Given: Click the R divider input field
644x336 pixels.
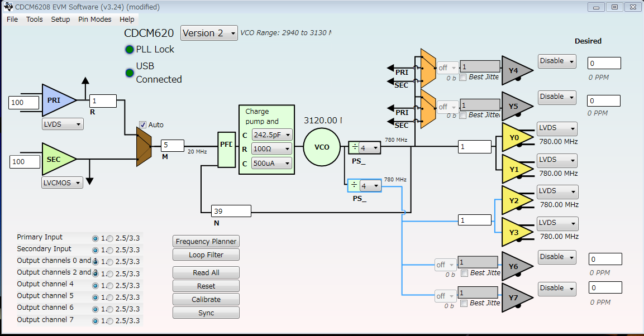Looking at the screenshot, I should click(x=103, y=101).
